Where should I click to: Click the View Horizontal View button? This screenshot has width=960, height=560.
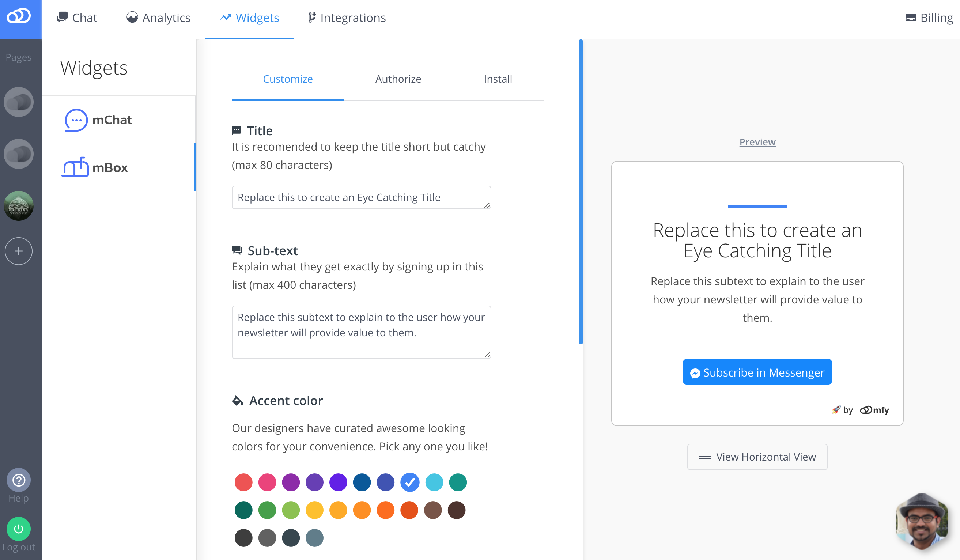point(757,457)
